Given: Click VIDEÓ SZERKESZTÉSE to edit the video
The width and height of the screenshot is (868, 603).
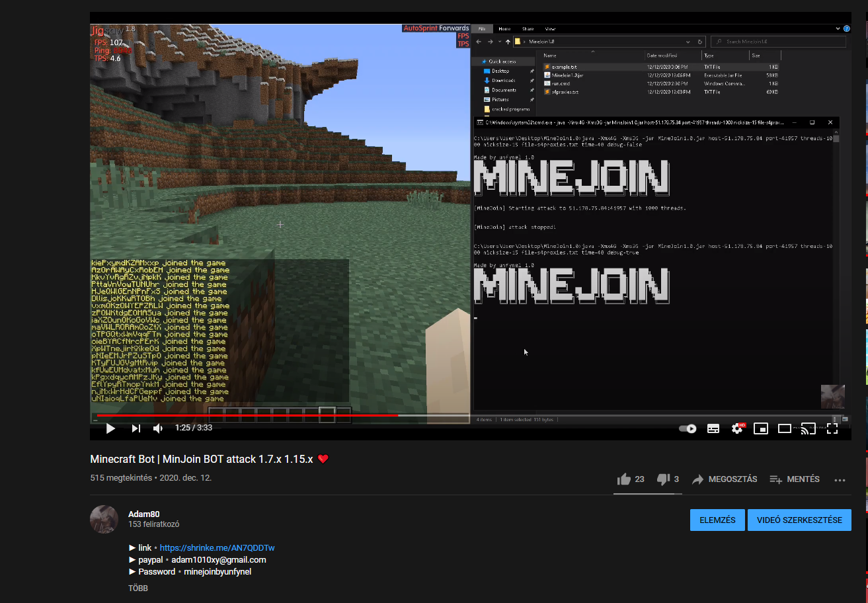Looking at the screenshot, I should click(x=799, y=520).
